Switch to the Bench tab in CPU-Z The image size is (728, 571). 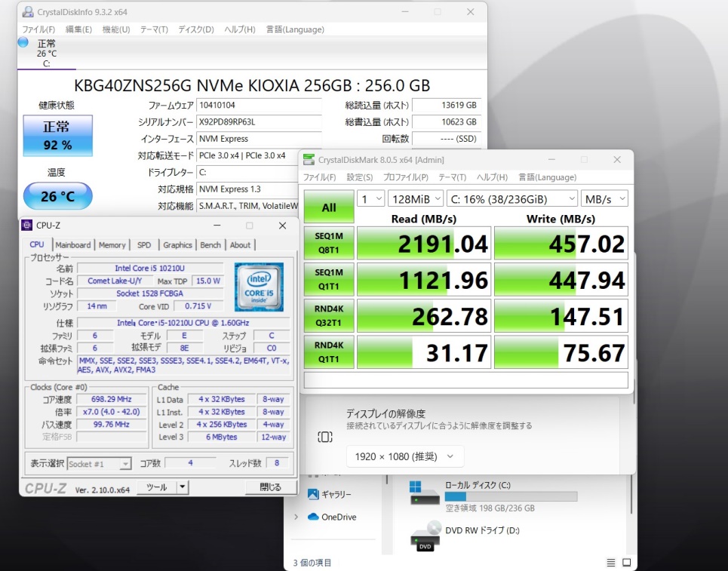pyautogui.click(x=210, y=244)
